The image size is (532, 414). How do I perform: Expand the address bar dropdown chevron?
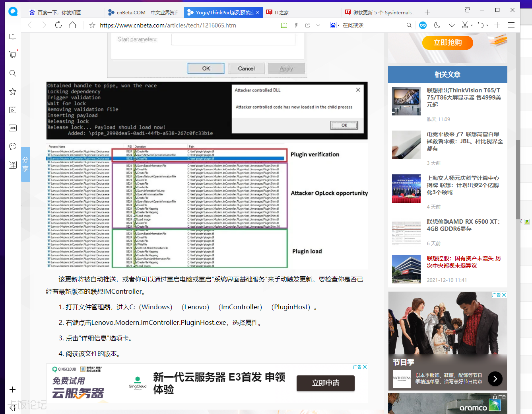click(x=318, y=25)
